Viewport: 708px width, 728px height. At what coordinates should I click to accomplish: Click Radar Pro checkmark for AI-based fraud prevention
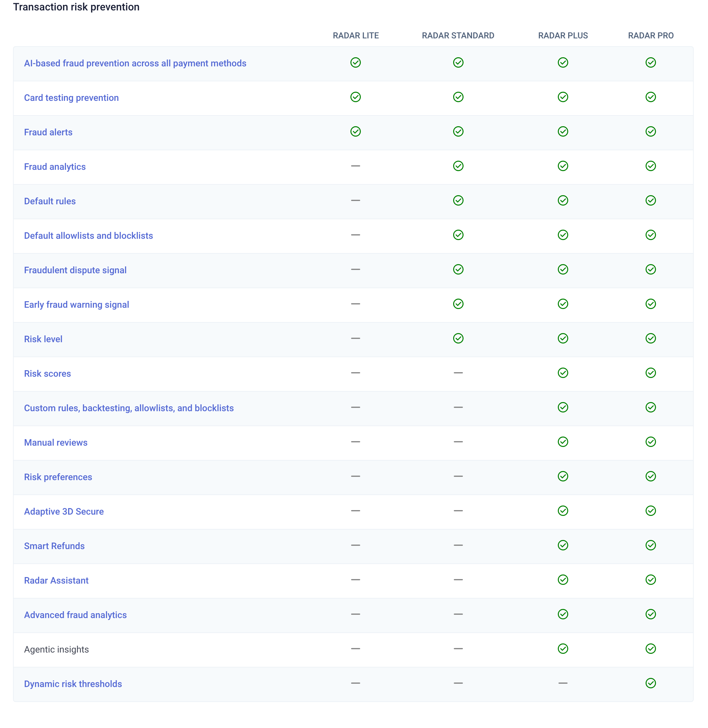pos(651,62)
